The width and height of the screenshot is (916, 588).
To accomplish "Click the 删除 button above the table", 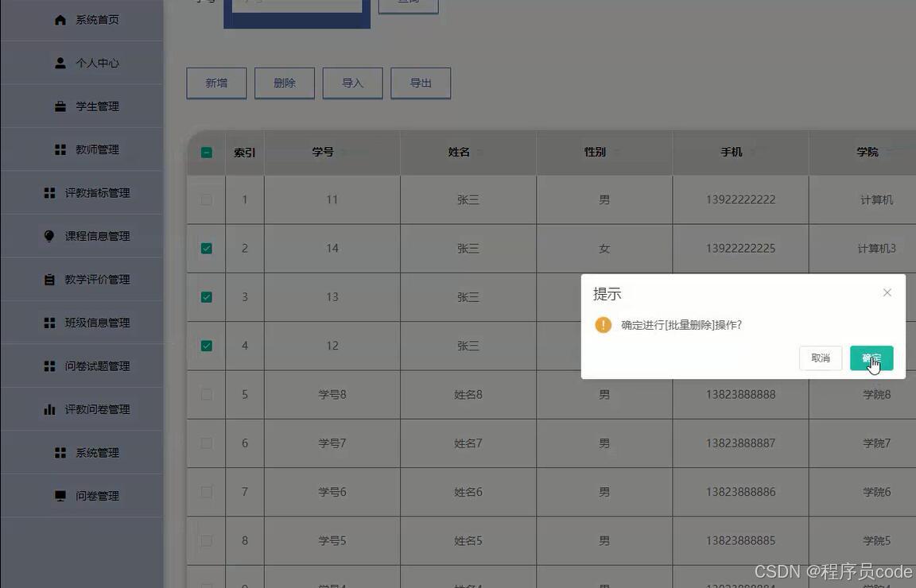I will tap(285, 83).
